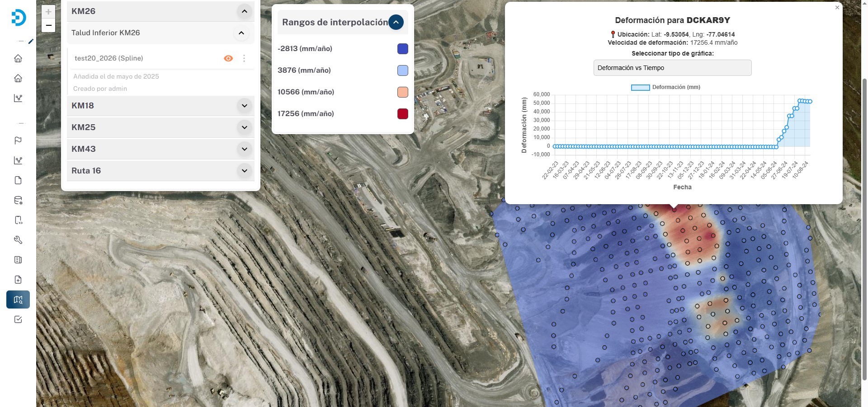868x407 pixels.
Task: Click 'Creado por admin' text
Action: (100, 89)
